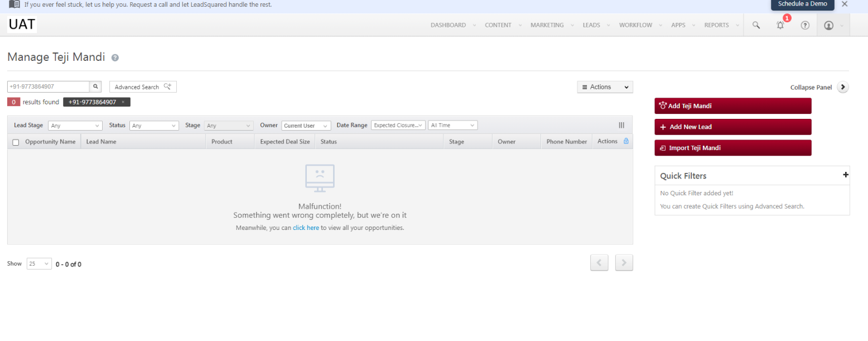Image resolution: width=868 pixels, height=341 pixels.
Task: Select all rows checkbox in grid header
Action: 16,142
